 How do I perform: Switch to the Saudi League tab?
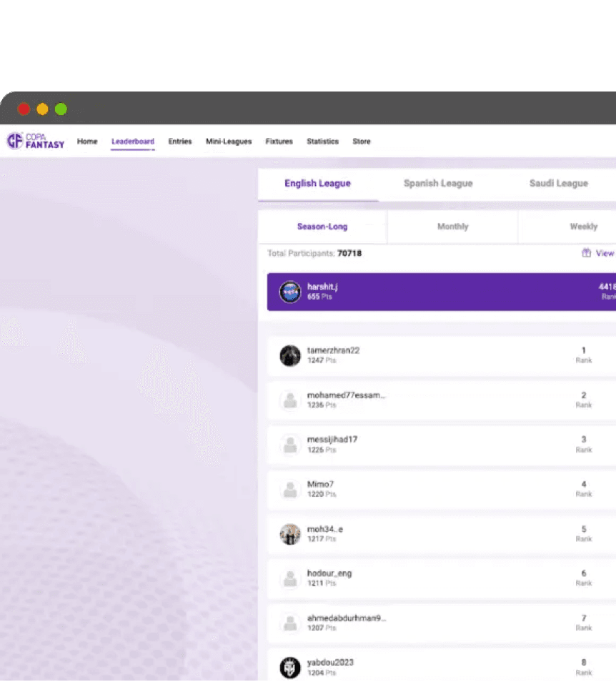tap(559, 184)
